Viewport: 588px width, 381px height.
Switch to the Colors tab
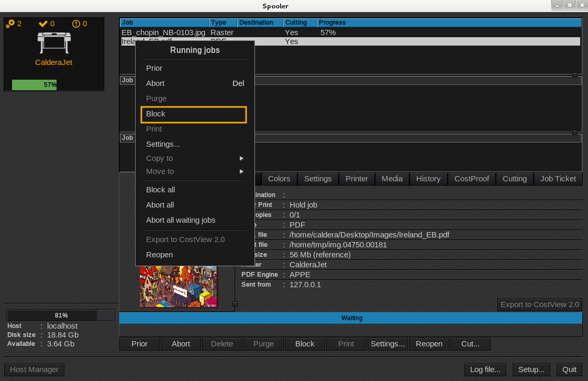279,179
